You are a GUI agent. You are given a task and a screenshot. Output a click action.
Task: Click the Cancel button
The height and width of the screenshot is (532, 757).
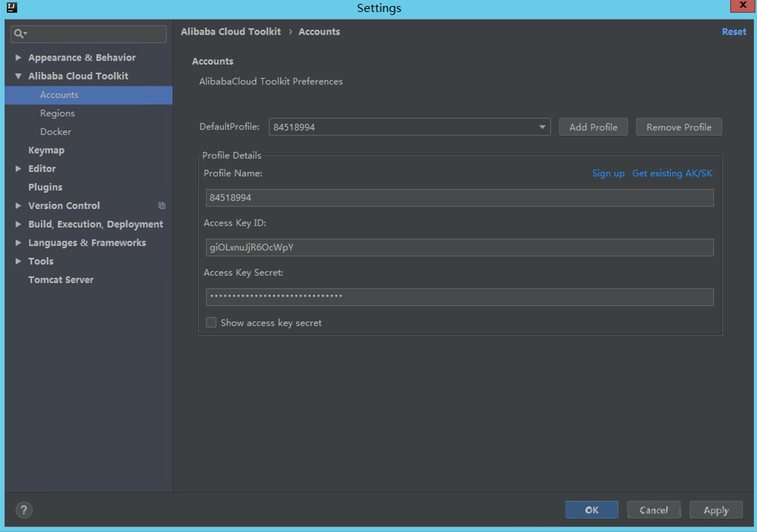[654, 510]
